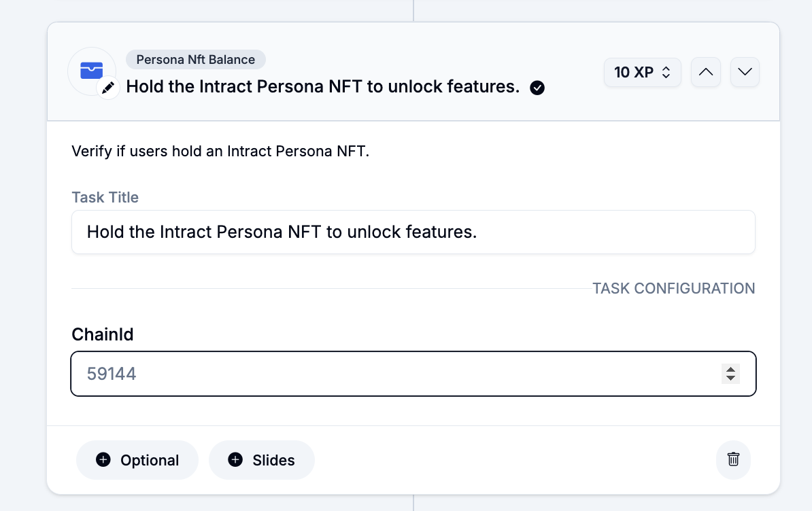Focus the Task Title input field
812x511 pixels.
click(413, 232)
